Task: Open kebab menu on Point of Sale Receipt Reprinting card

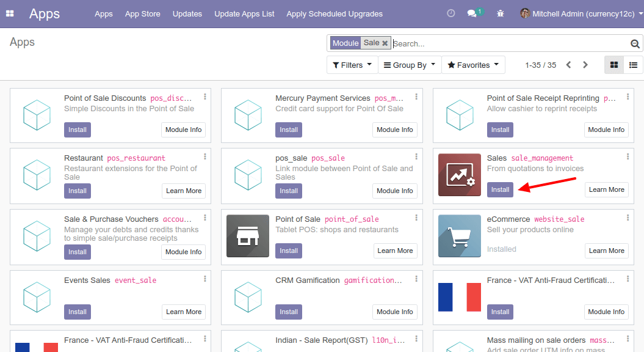Action: pos(628,97)
